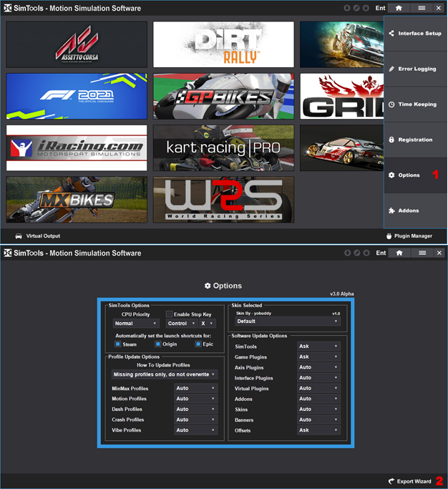Open the Skins update dropdown
The image size is (448, 489).
click(318, 409)
